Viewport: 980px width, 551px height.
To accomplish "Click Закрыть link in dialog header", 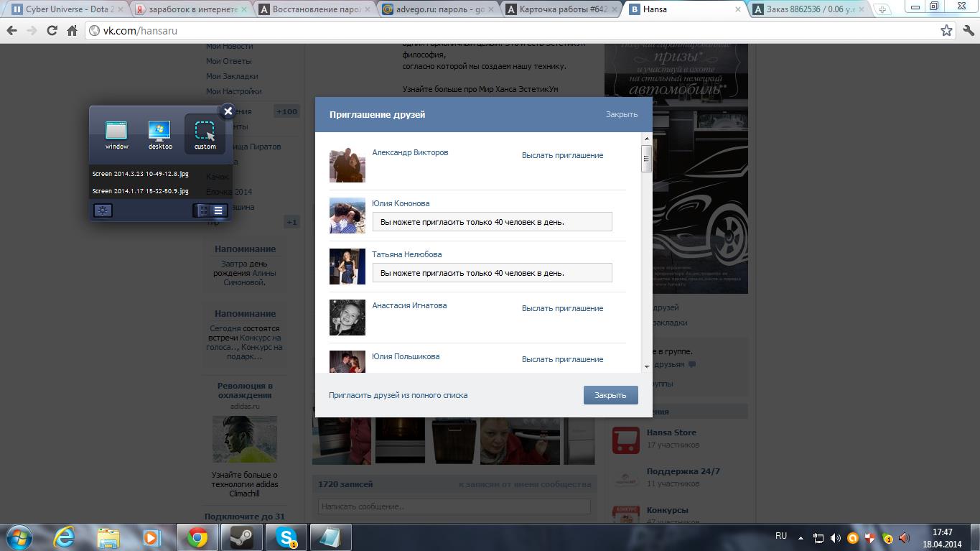I will point(621,114).
